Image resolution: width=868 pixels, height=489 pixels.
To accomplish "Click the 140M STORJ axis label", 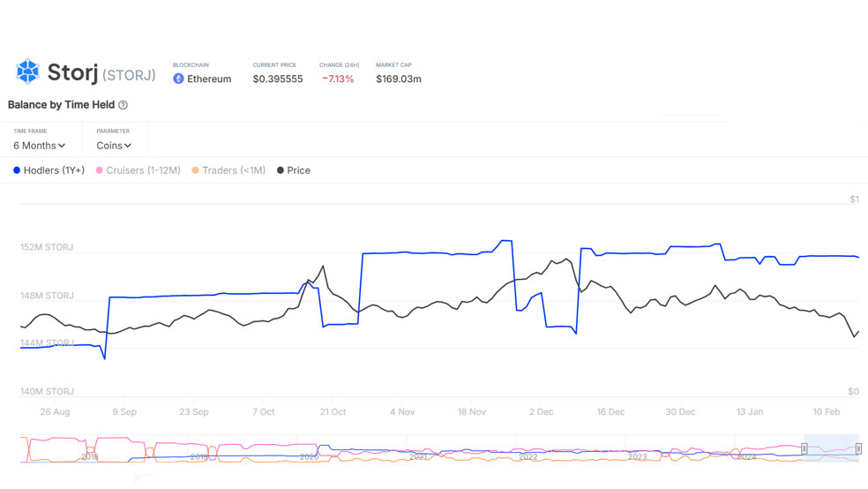I will (47, 392).
